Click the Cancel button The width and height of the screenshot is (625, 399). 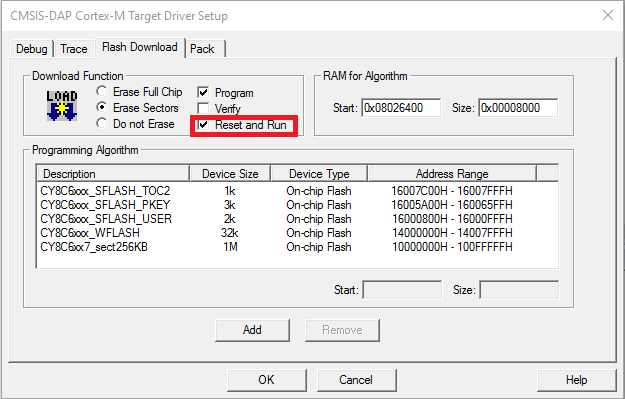(x=356, y=380)
